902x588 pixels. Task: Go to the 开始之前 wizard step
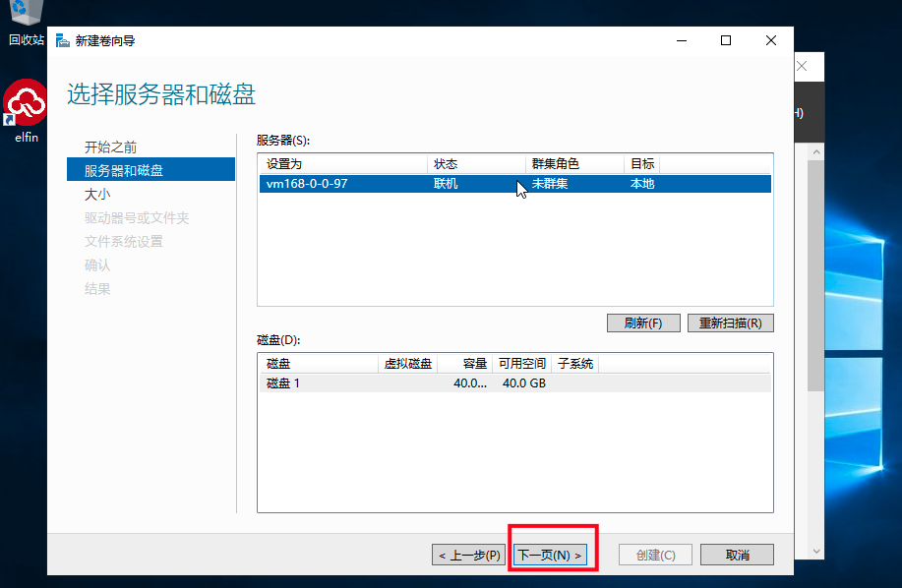[110, 147]
